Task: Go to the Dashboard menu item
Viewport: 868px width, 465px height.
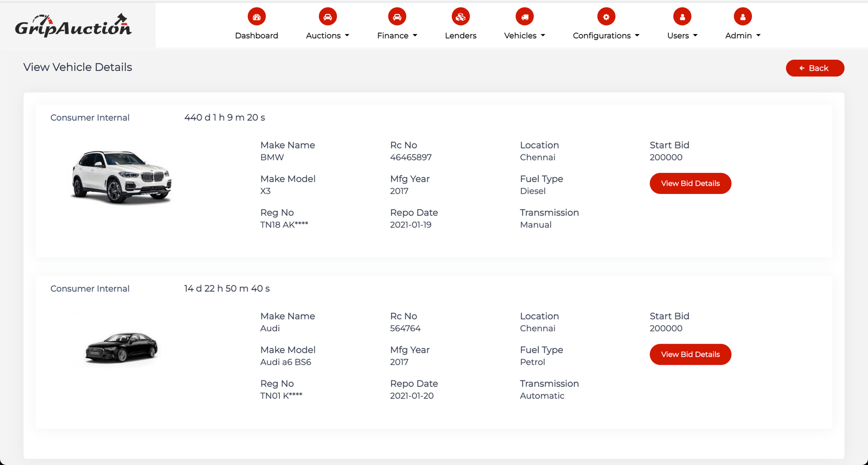Action: [x=257, y=36]
